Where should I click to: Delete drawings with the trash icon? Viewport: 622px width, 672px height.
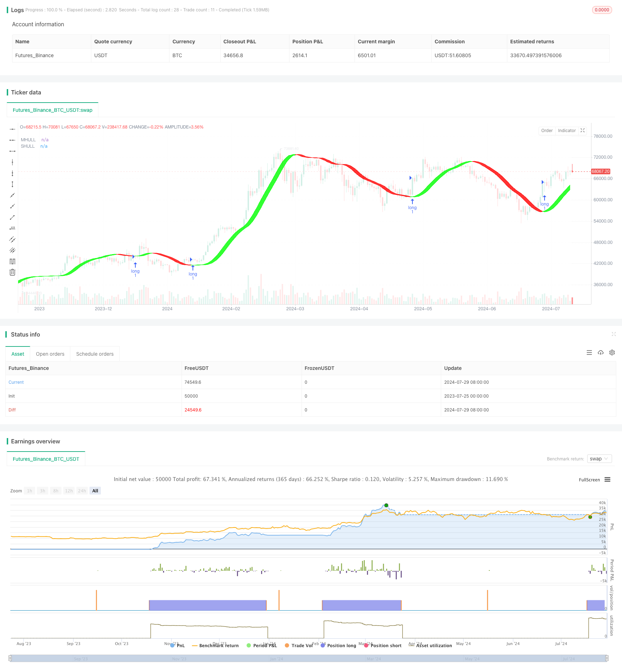[12, 272]
